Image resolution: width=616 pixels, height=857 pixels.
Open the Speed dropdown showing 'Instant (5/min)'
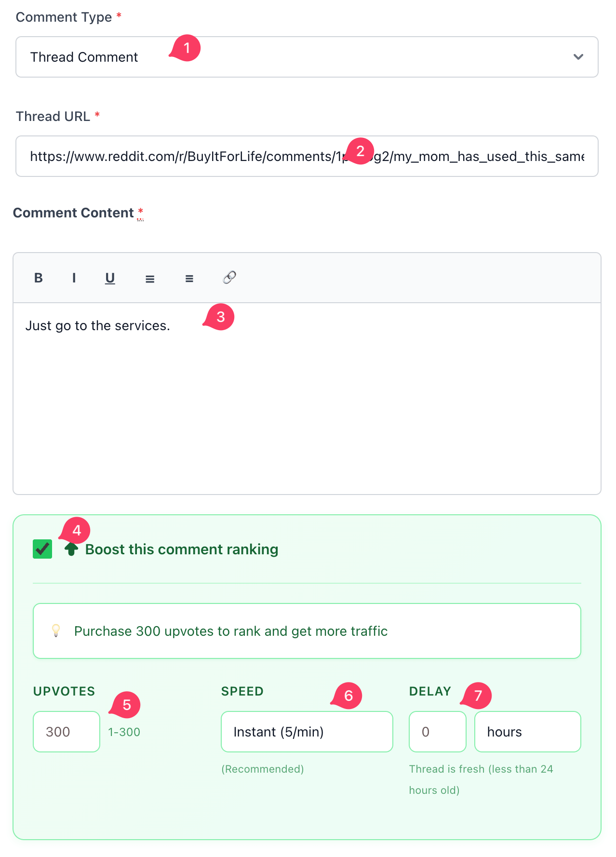307,732
